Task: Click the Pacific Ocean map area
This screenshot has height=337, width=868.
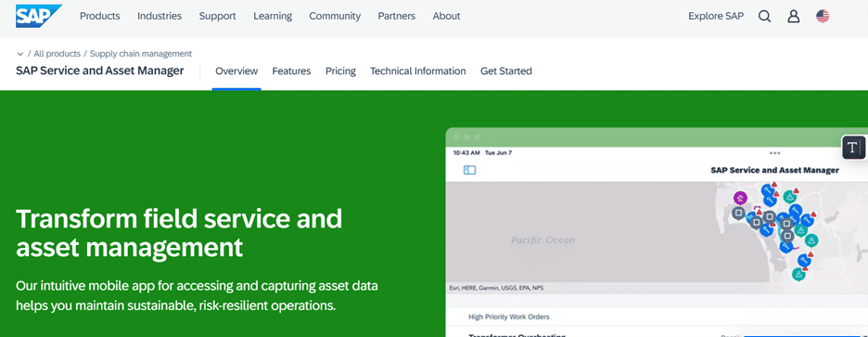Action: coord(542,240)
